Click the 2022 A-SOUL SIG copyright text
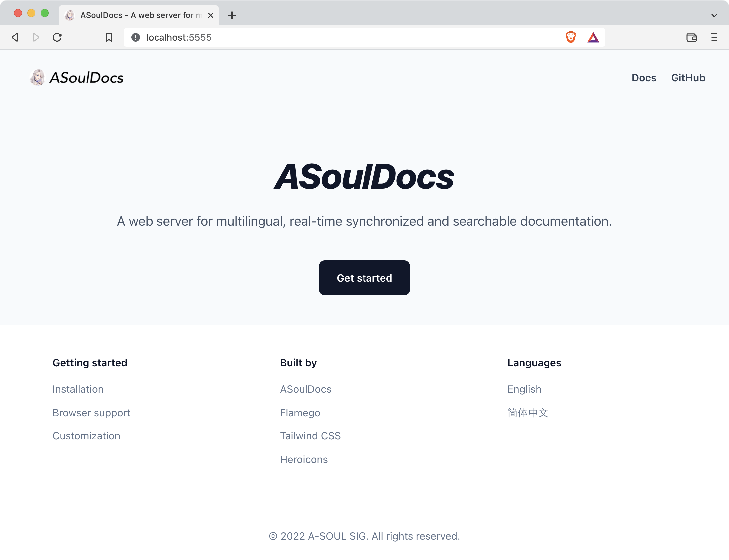 [364, 536]
